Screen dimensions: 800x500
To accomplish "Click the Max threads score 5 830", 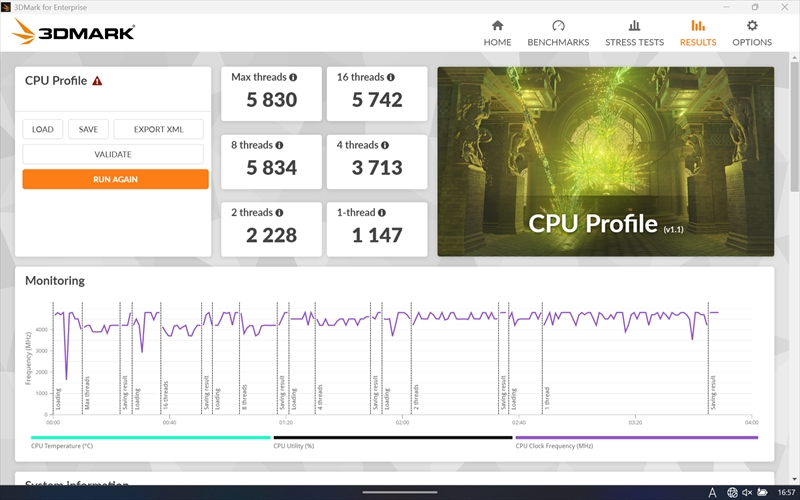I will point(271,99).
